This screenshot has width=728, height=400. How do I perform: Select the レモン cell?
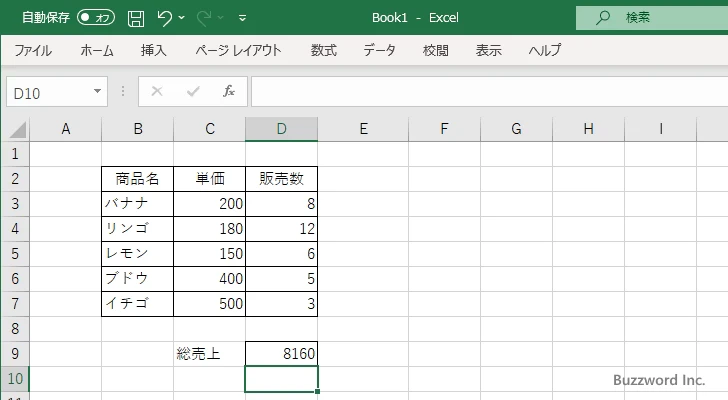[x=137, y=254]
